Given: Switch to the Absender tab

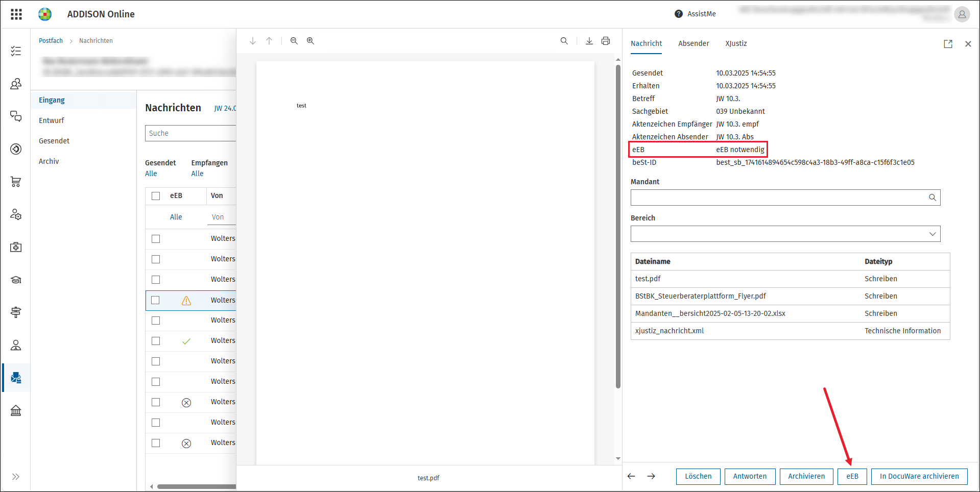Looking at the screenshot, I should click(694, 43).
